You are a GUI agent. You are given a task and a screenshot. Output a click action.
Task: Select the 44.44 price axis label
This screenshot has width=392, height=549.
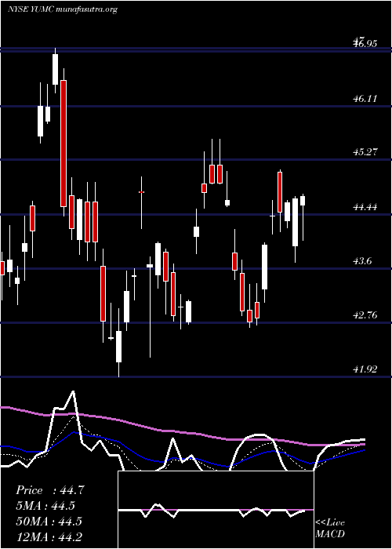pos(365,207)
